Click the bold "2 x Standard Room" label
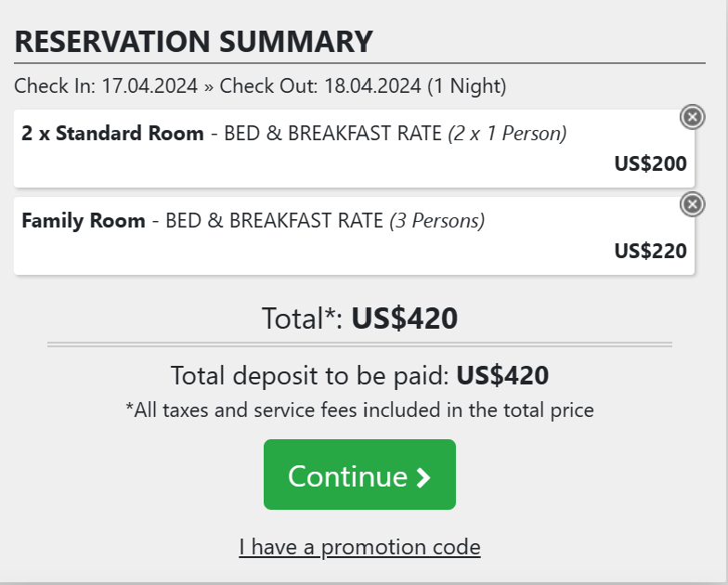This screenshot has width=728, height=585. point(112,133)
